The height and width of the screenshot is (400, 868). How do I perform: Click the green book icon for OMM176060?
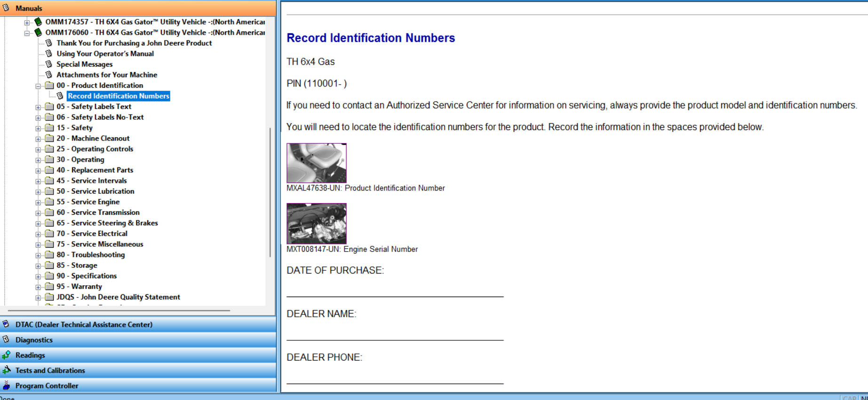coord(38,32)
